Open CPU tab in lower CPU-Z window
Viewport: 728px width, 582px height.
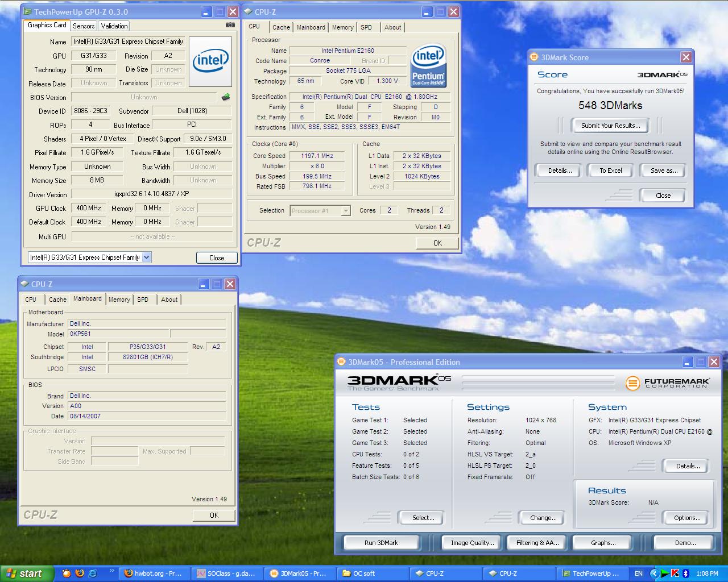(x=31, y=300)
